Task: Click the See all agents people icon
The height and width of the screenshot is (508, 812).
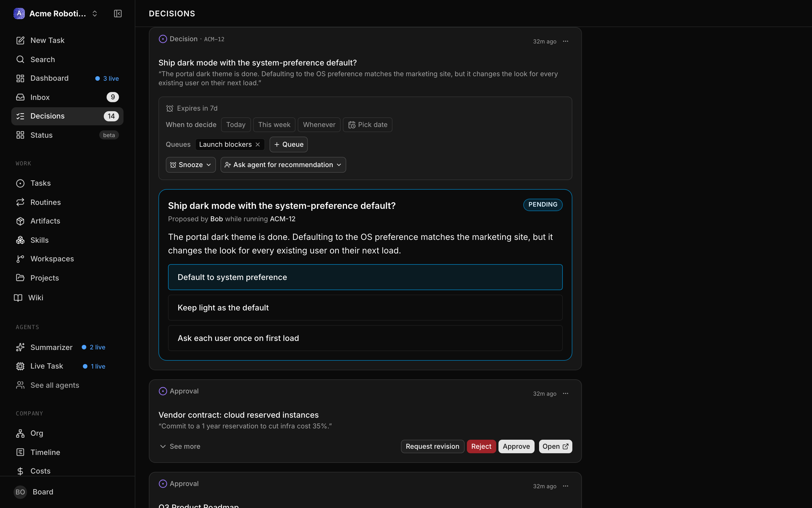Action: [x=20, y=385]
